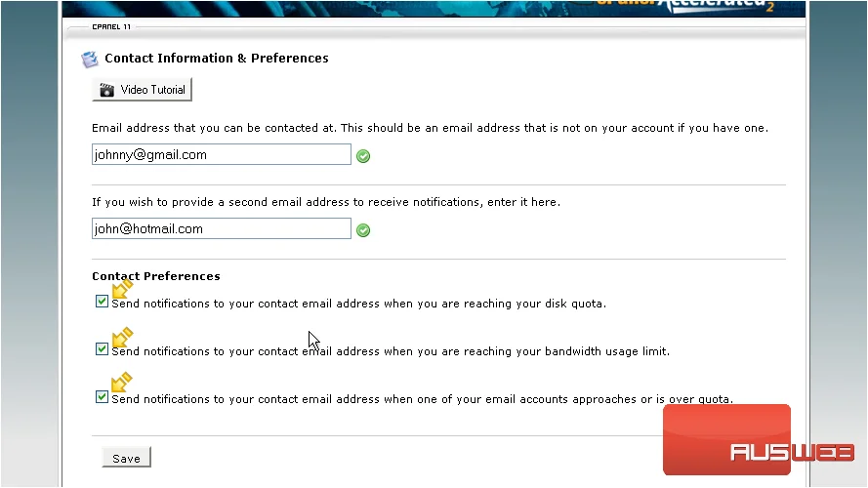This screenshot has width=868, height=488.
Task: Click the disk quota notification label text
Action: pos(358,304)
